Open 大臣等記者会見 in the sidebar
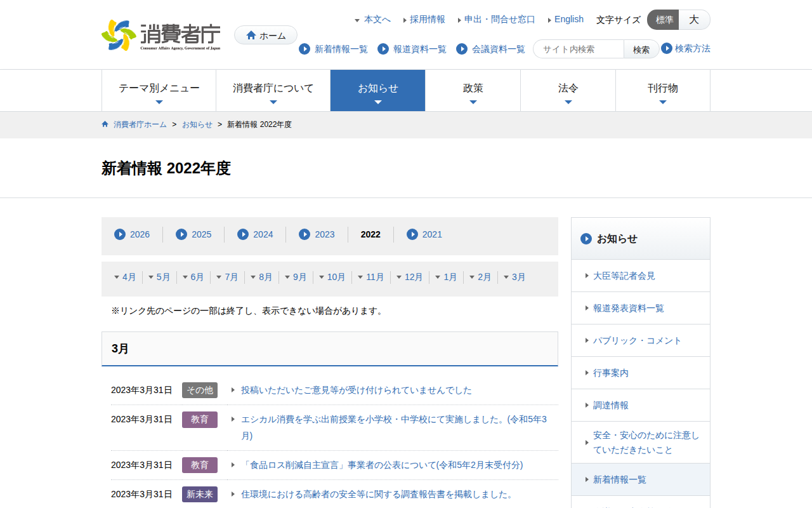Viewport: 812px width, 508px height. [624, 276]
